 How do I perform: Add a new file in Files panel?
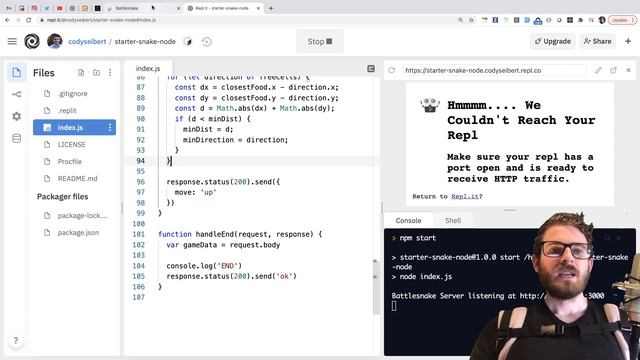pyautogui.click(x=81, y=73)
